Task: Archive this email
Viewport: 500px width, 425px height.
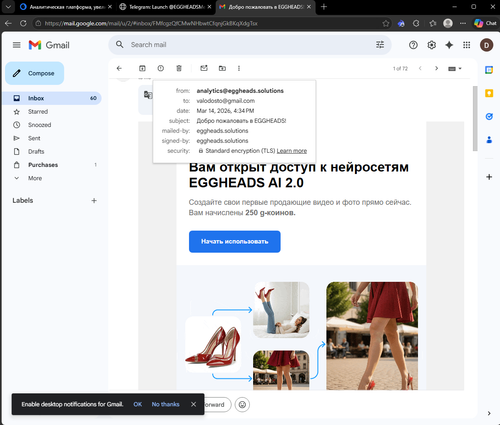Action: tap(142, 68)
